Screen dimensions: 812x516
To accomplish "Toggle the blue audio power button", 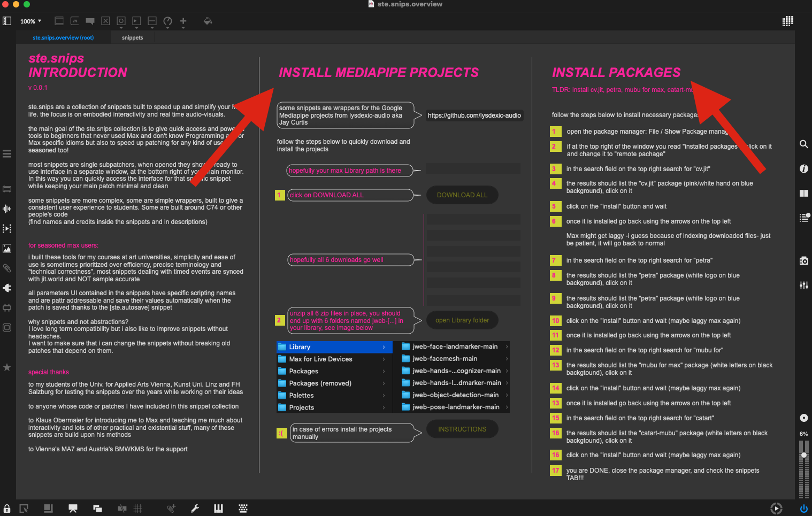I will click(803, 509).
